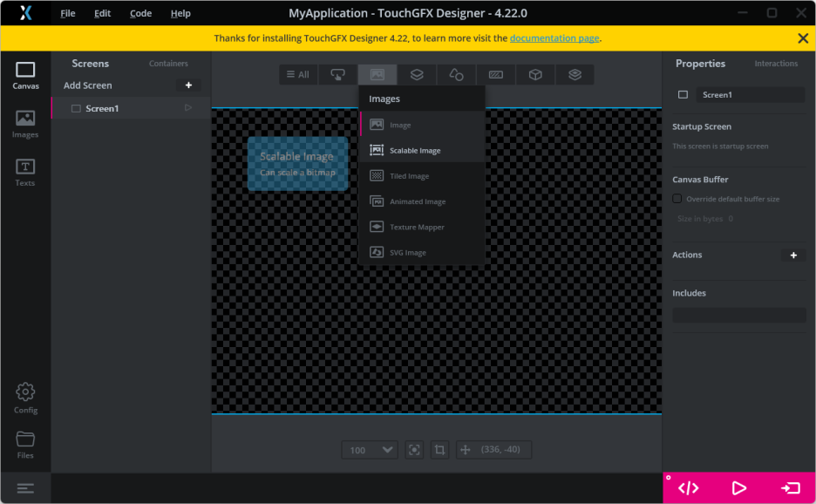This screenshot has height=504, width=816.
Task: Switch to the Screens tab
Action: coord(90,64)
